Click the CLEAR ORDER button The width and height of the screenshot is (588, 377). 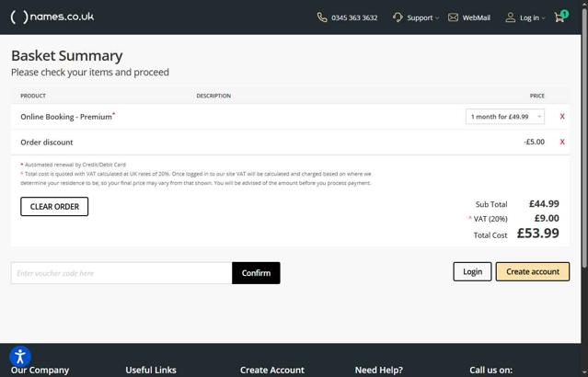(x=54, y=207)
